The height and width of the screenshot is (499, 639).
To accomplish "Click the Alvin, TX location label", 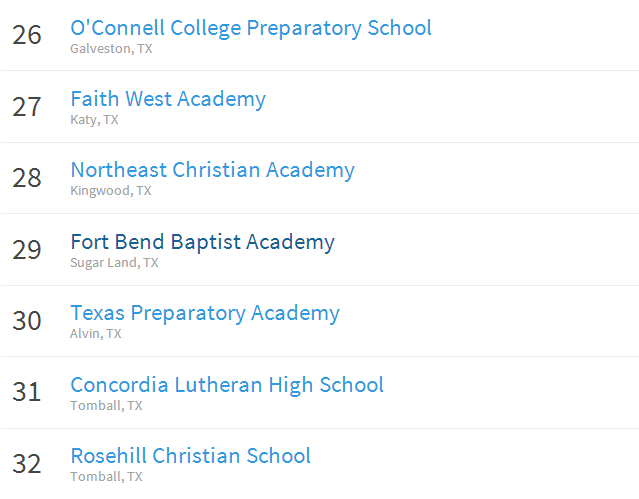I will point(95,334).
